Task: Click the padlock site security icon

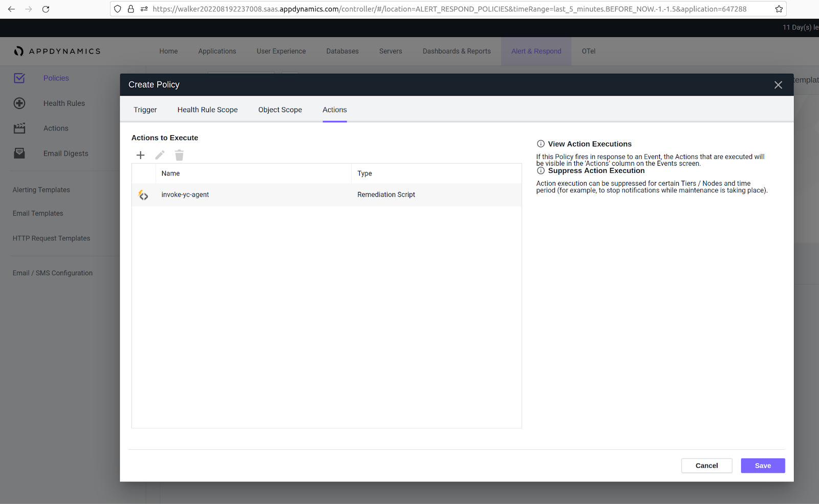Action: pos(131,9)
